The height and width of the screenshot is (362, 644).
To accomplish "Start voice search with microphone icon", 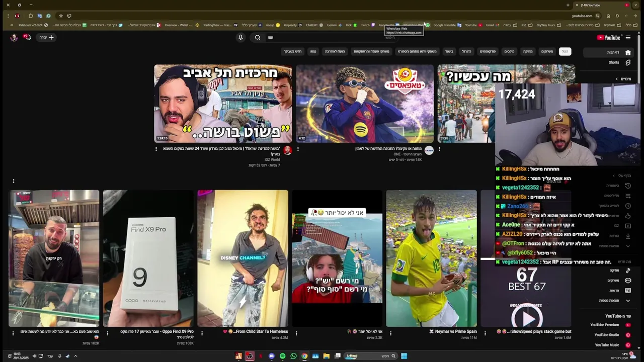I will pos(240,37).
